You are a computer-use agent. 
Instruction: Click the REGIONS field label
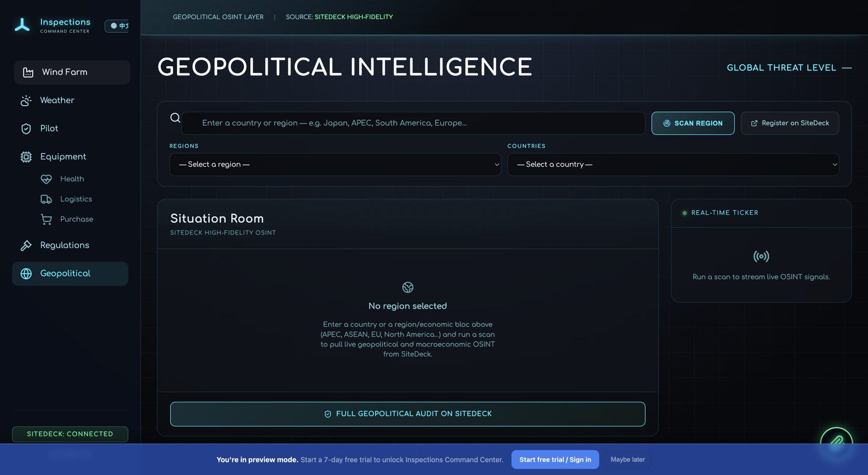[x=184, y=146]
